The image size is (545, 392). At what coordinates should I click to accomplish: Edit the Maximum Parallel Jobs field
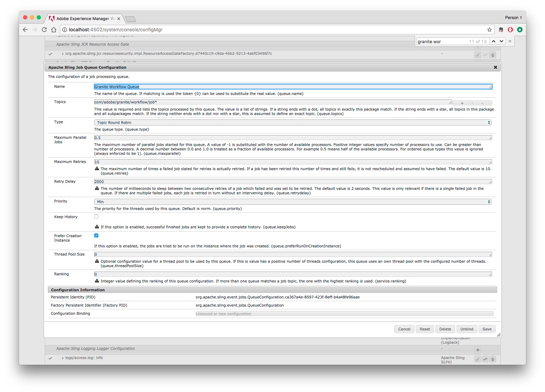pos(293,138)
